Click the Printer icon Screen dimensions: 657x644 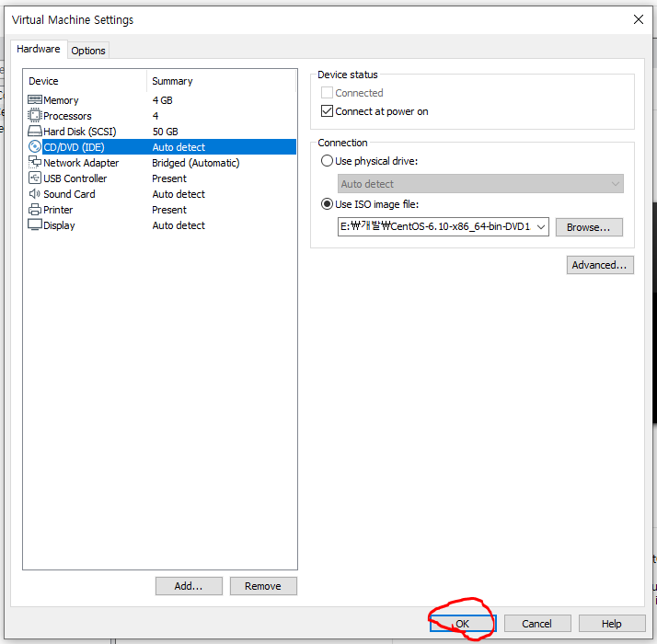[x=35, y=210]
